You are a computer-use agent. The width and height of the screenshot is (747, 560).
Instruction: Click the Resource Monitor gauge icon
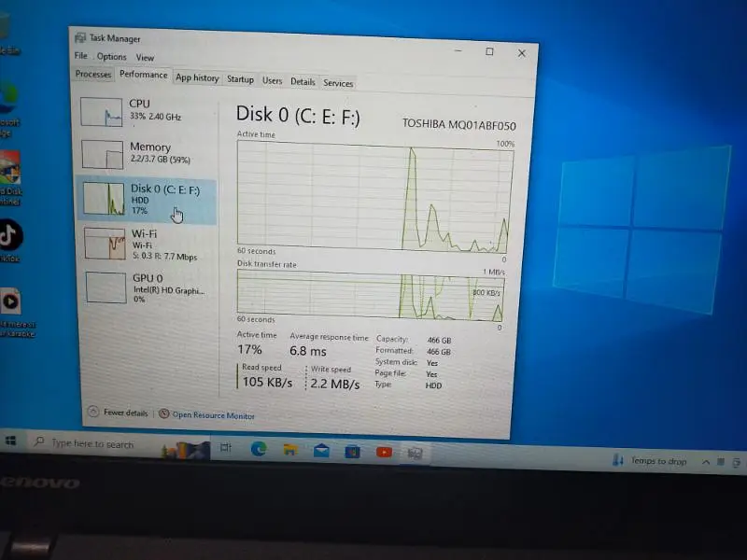(x=164, y=413)
